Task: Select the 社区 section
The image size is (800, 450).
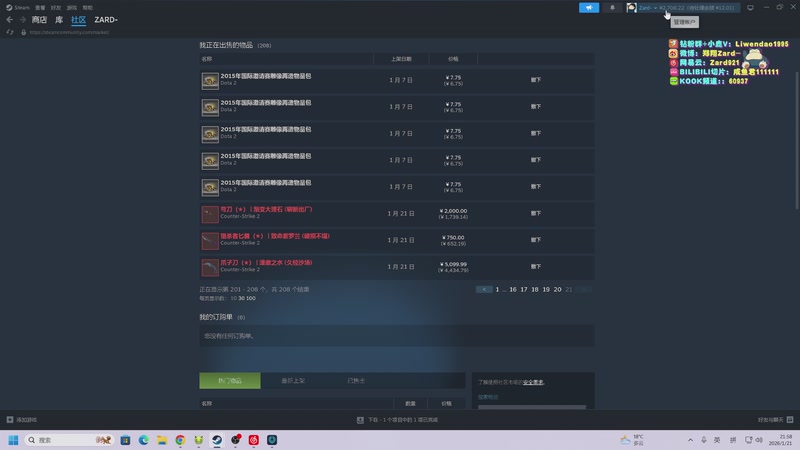Action: pos(79,19)
